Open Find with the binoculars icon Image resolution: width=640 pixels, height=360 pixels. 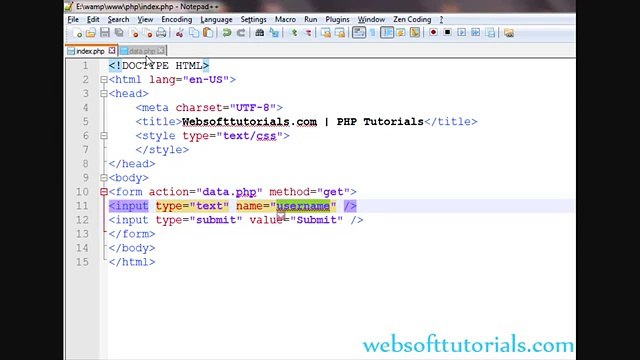(x=260, y=33)
